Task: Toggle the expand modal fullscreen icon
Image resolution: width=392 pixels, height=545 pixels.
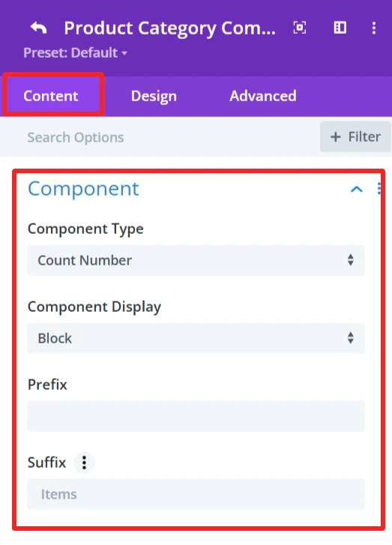Action: 300,28
